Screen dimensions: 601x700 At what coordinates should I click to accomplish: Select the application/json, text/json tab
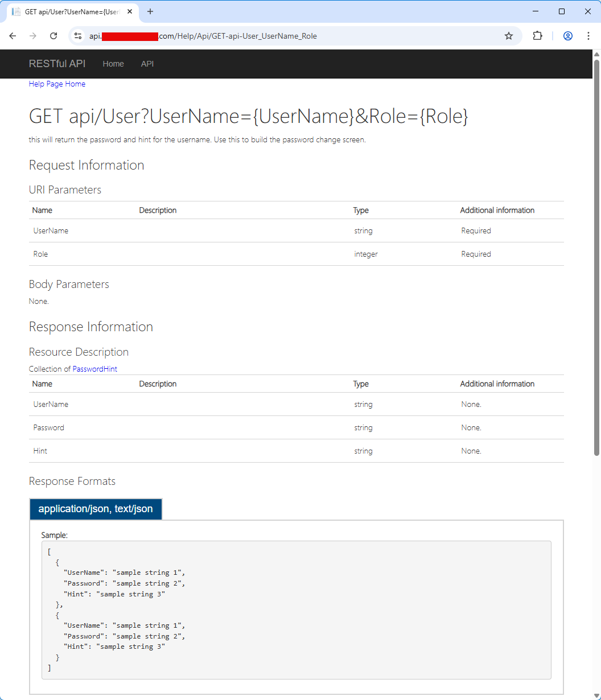(x=96, y=509)
